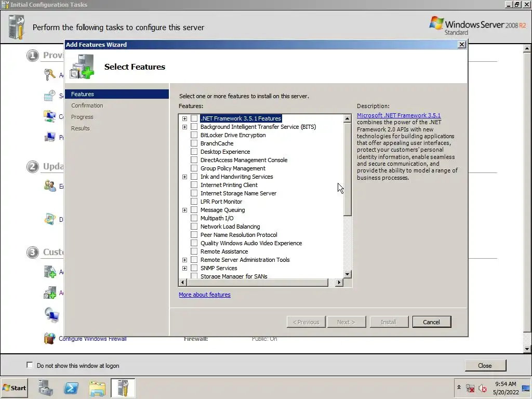This screenshot has width=532, height=399.
Task: Click the download updates globe icon
Action: point(49,219)
